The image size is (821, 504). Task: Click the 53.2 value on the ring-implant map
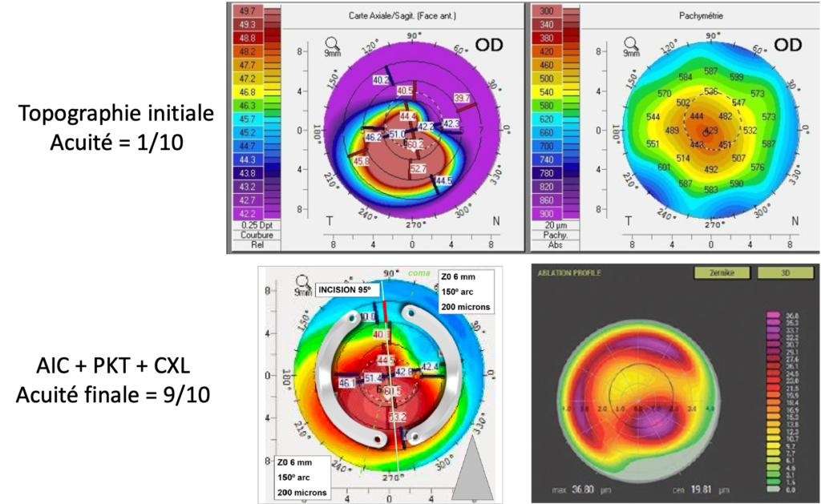[x=397, y=417]
